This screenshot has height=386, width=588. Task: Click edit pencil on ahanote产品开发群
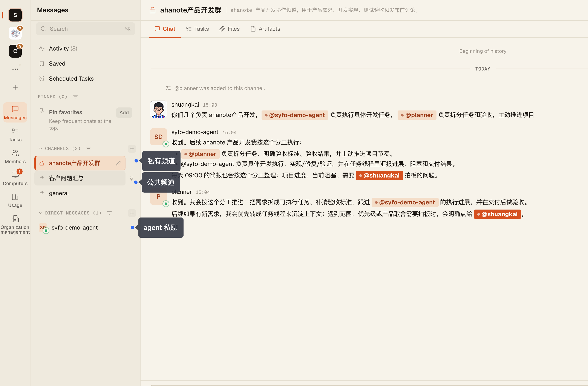119,163
